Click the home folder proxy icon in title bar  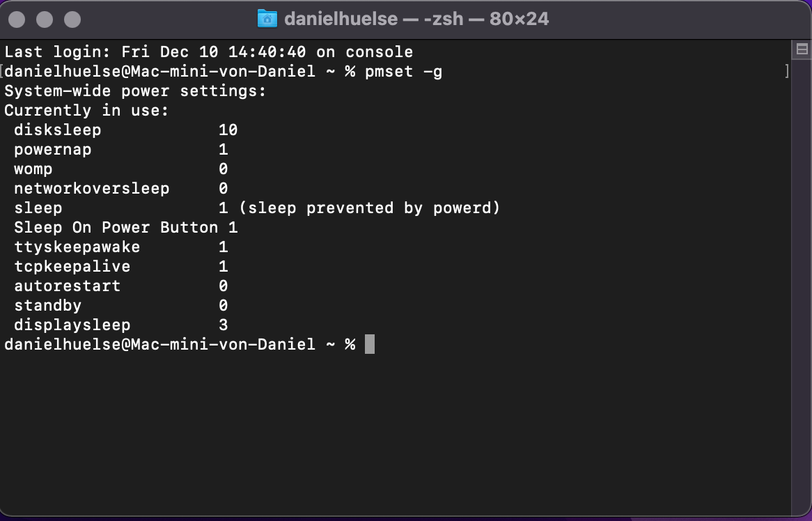(x=267, y=19)
